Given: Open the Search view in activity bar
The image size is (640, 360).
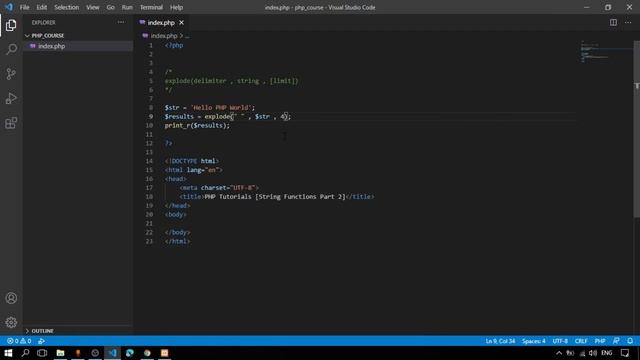Looking at the screenshot, I should 11,49.
